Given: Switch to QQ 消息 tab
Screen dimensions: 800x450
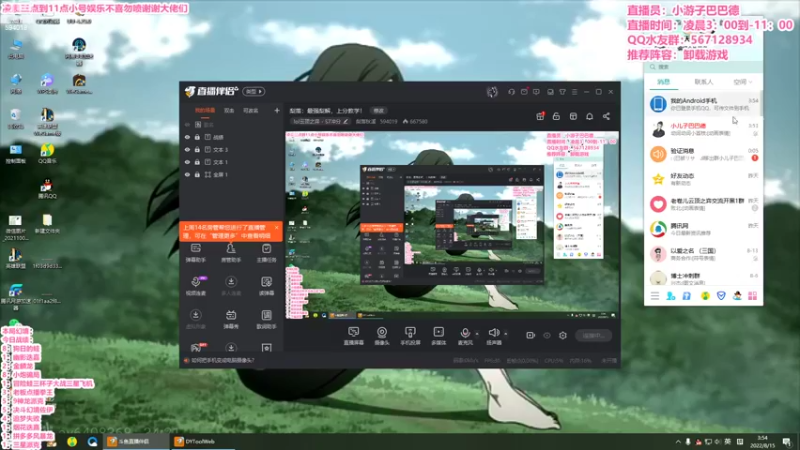Looking at the screenshot, I should coord(663,82).
